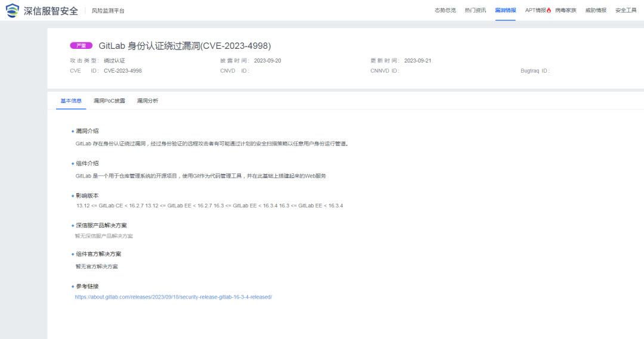Screen dimensions: 644x339
Task: Click the Bugtraq ID label
Action: (535, 70)
